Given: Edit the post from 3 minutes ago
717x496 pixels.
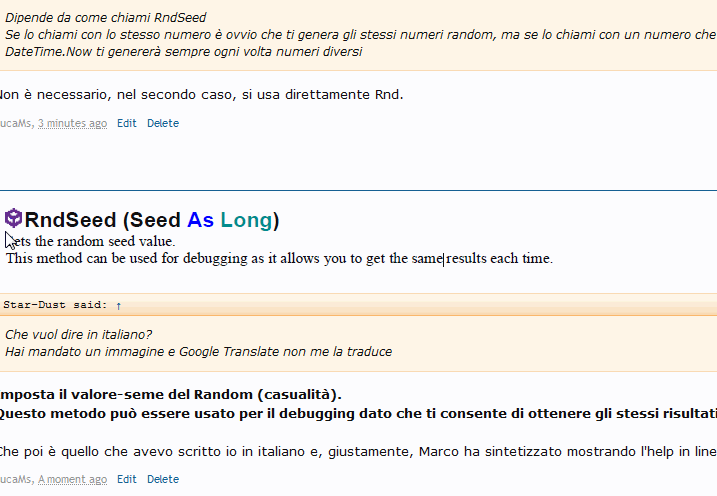Looking at the screenshot, I should [127, 123].
